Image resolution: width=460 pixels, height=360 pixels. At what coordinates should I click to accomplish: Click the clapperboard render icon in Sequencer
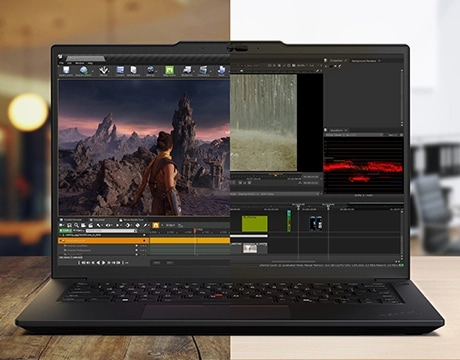coord(90,226)
